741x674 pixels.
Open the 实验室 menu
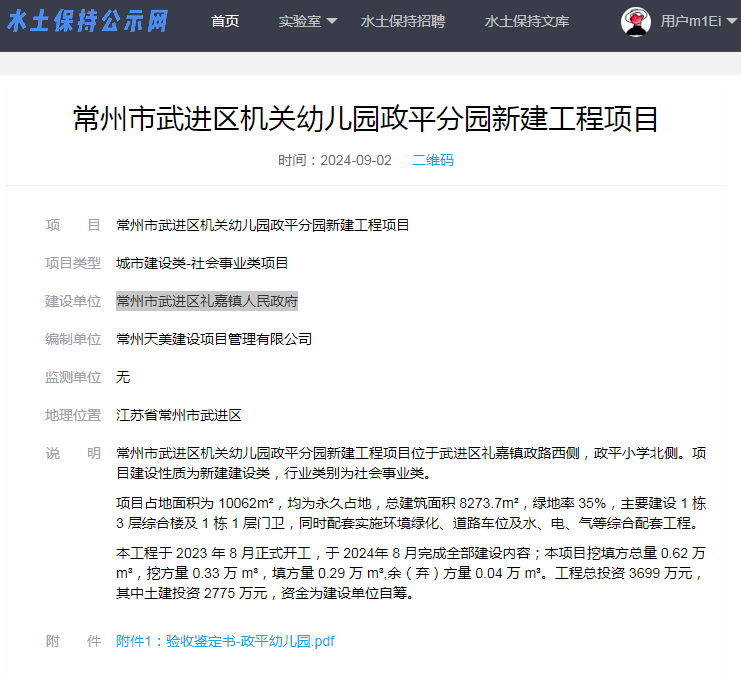(x=300, y=21)
